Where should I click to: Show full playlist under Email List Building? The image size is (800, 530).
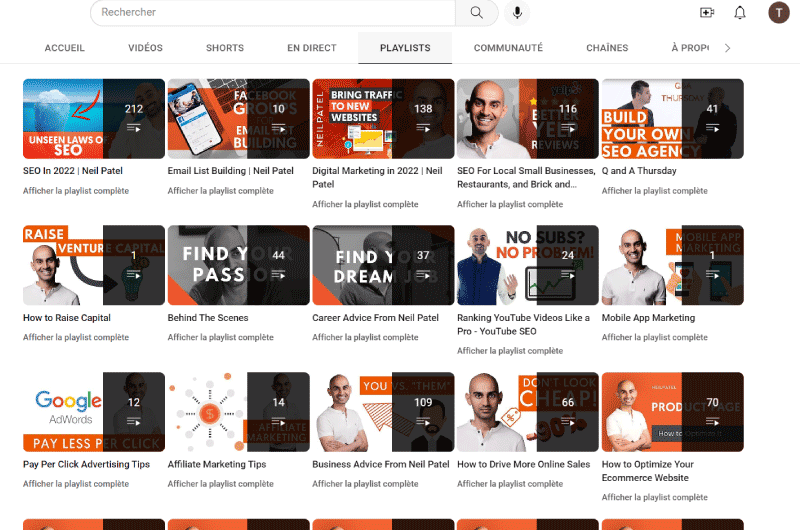220,191
